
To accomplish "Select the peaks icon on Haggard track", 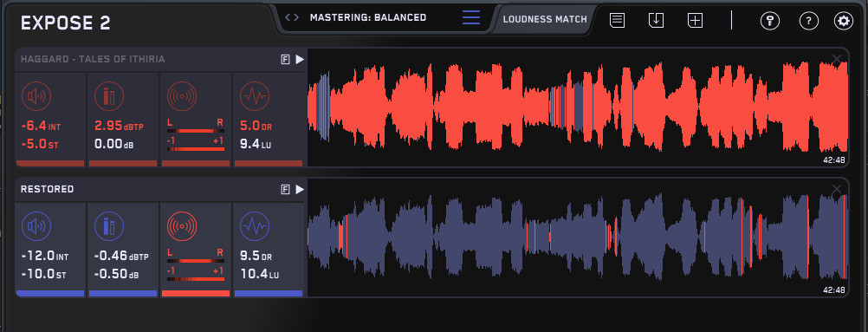I will (109, 96).
